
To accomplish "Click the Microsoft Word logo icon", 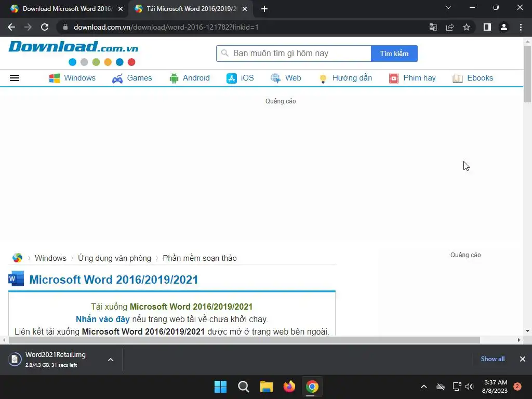I will click(16, 278).
